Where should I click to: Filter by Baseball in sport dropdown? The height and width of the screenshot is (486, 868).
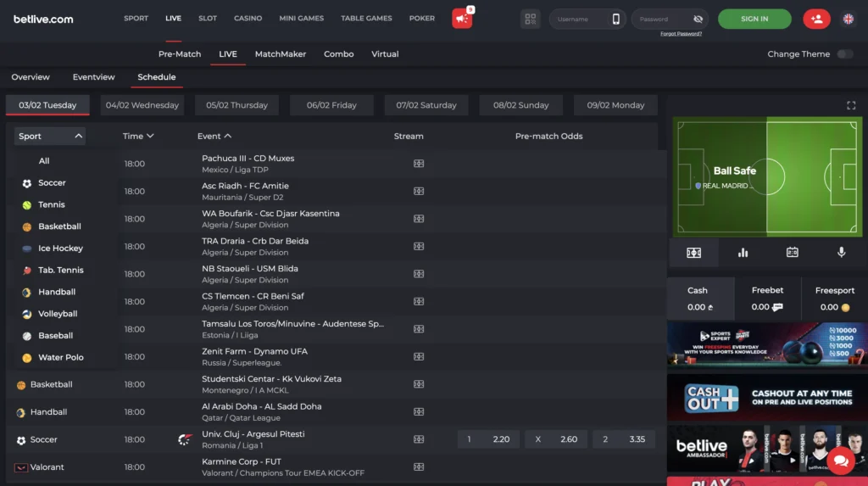point(55,335)
